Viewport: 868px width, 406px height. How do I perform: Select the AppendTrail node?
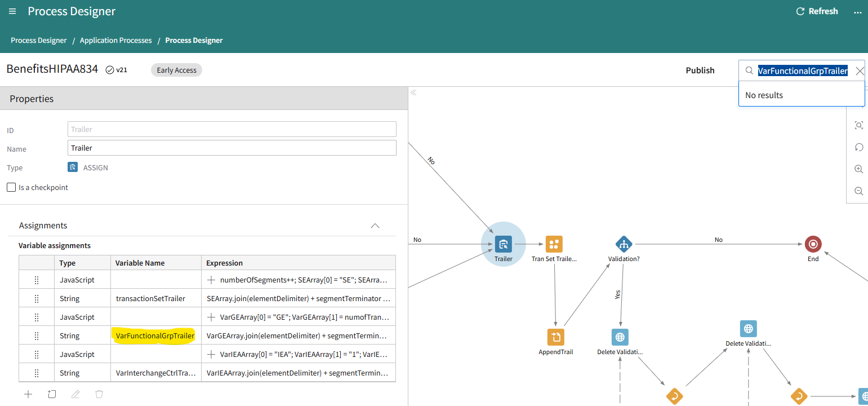[556, 337]
